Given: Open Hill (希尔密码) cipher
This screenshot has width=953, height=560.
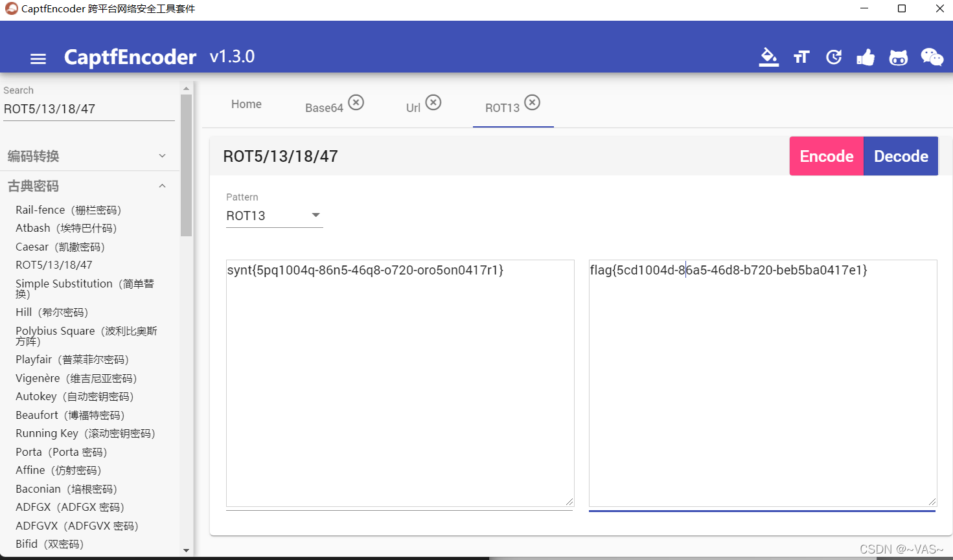Looking at the screenshot, I should pos(52,312).
